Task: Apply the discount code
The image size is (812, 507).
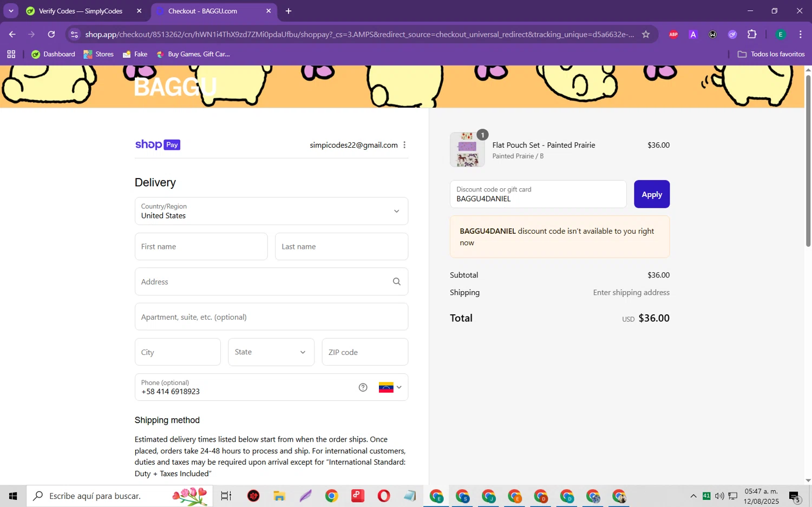Action: 652,194
